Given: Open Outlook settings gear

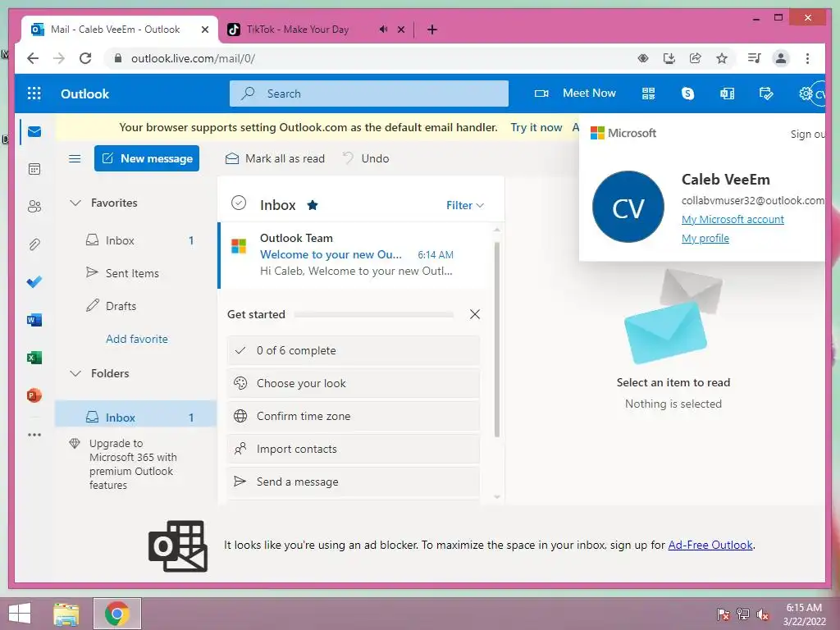Looking at the screenshot, I should [805, 94].
